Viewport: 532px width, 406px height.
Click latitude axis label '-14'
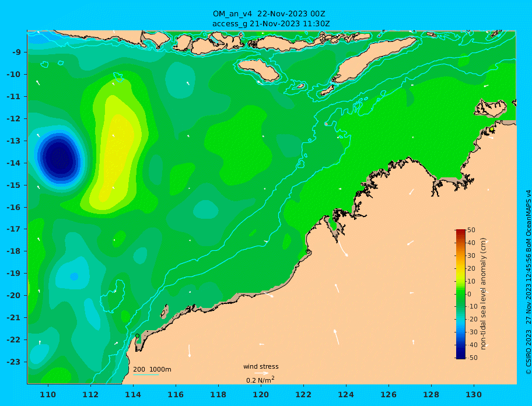pos(14,163)
